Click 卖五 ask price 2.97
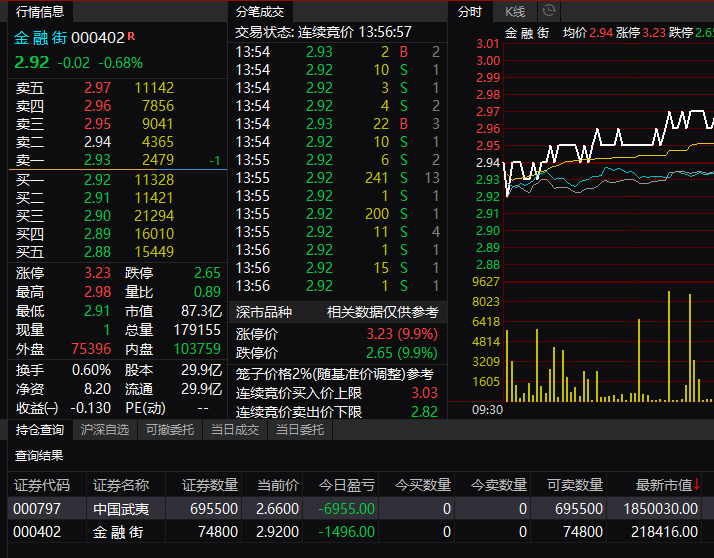The height and width of the screenshot is (558, 714). pyautogui.click(x=97, y=87)
